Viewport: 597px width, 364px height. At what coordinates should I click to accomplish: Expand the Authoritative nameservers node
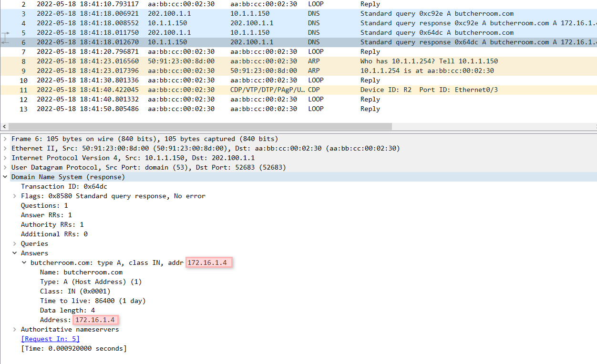click(x=15, y=329)
